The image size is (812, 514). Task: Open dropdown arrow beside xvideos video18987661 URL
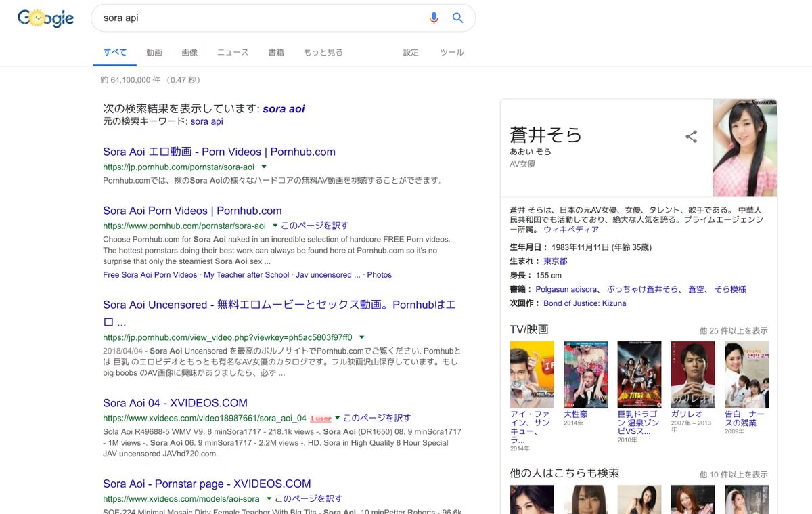click(337, 418)
